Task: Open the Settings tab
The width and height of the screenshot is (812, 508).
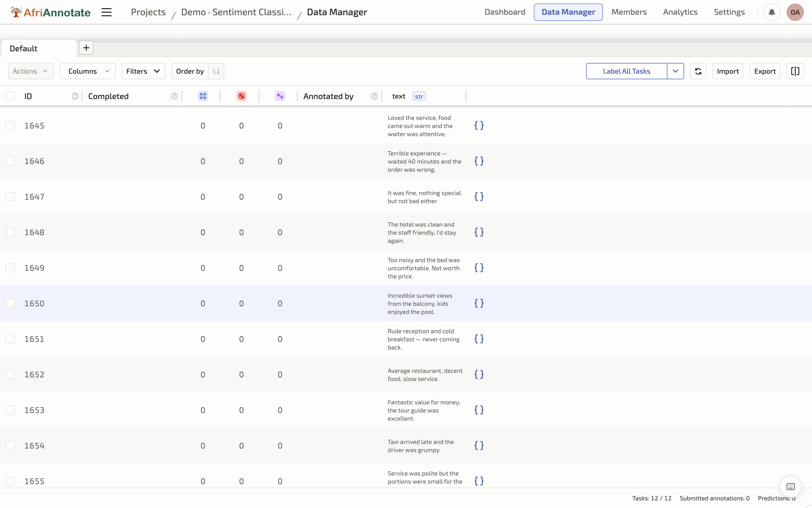Action: click(729, 12)
